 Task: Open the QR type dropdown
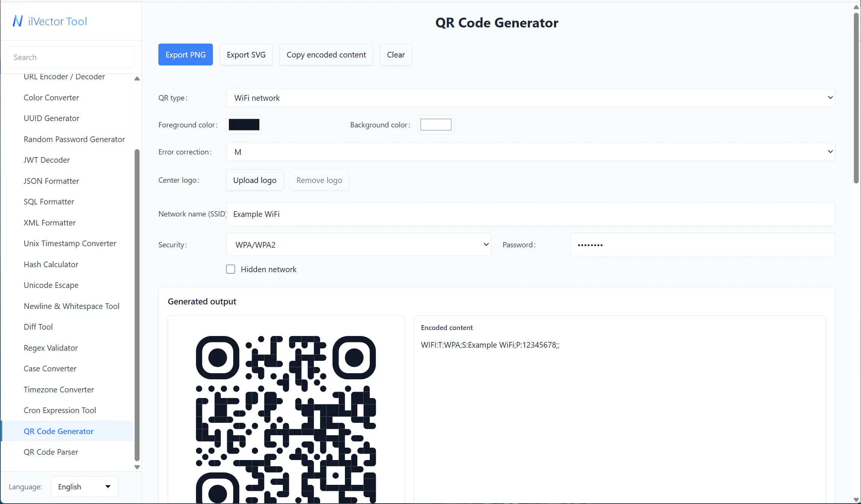pyautogui.click(x=530, y=98)
